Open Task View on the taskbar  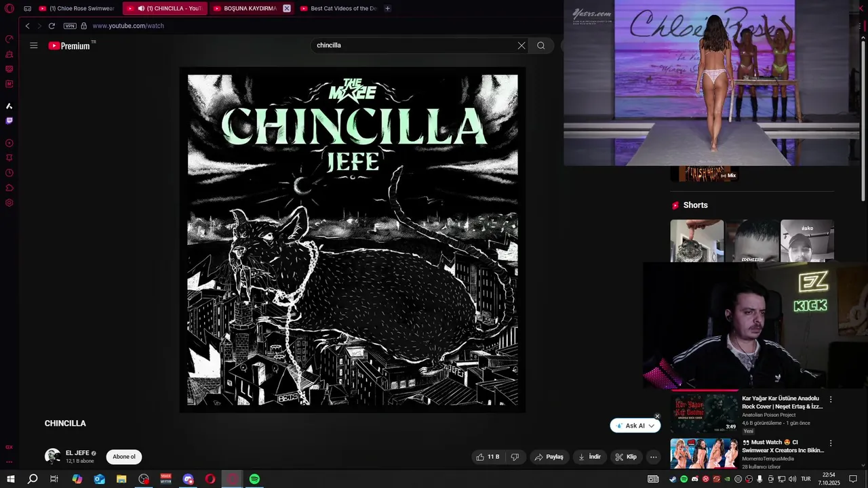[54, 479]
